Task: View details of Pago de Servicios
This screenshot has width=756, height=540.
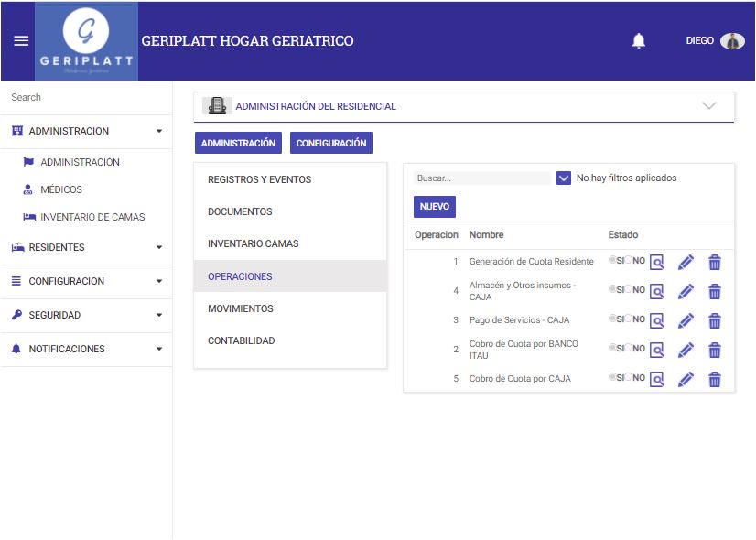Action: 656,320
